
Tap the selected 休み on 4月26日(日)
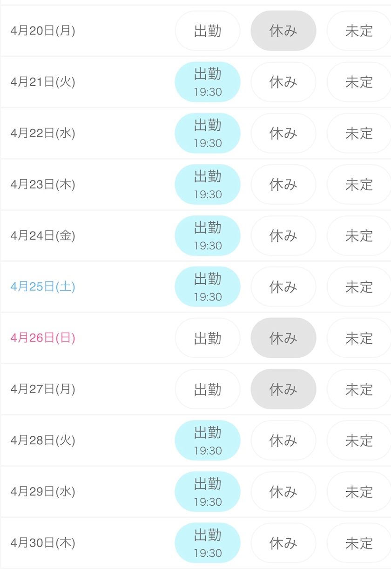click(x=283, y=338)
